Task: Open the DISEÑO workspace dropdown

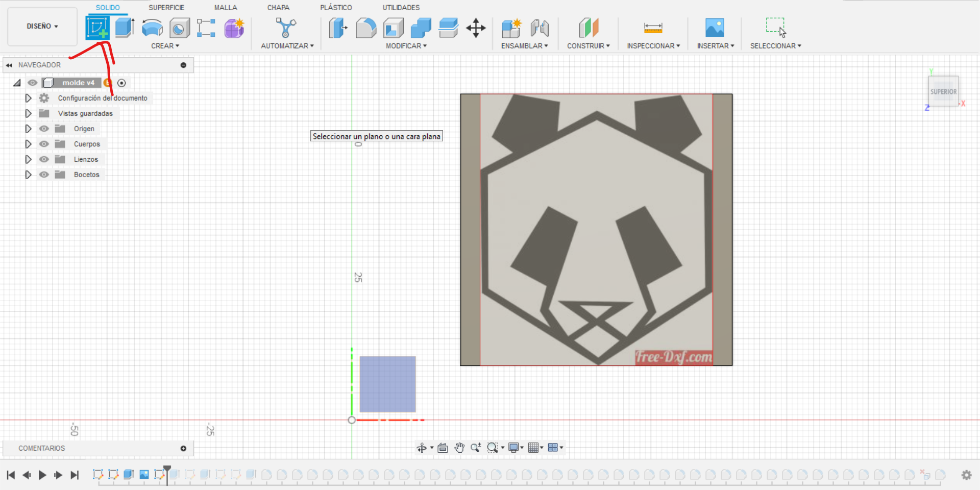Action: coord(42,26)
